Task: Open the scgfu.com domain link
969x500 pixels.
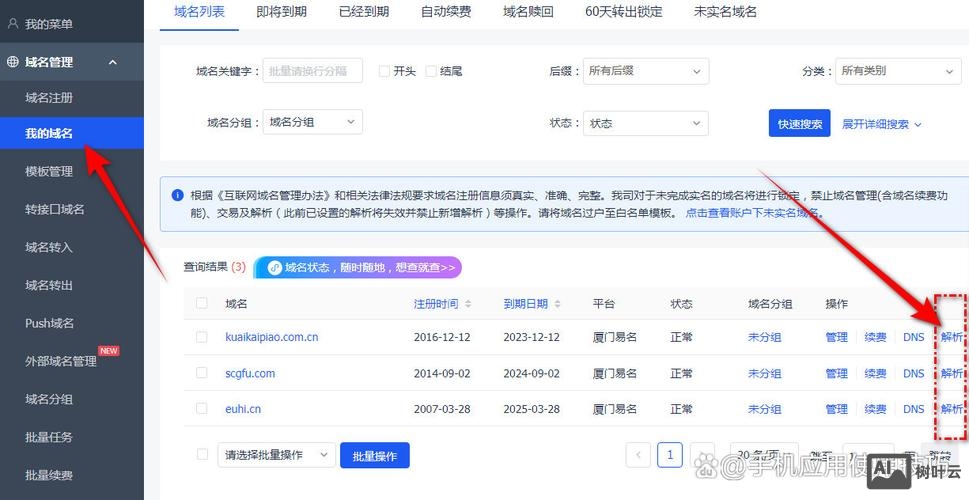Action: pos(250,373)
